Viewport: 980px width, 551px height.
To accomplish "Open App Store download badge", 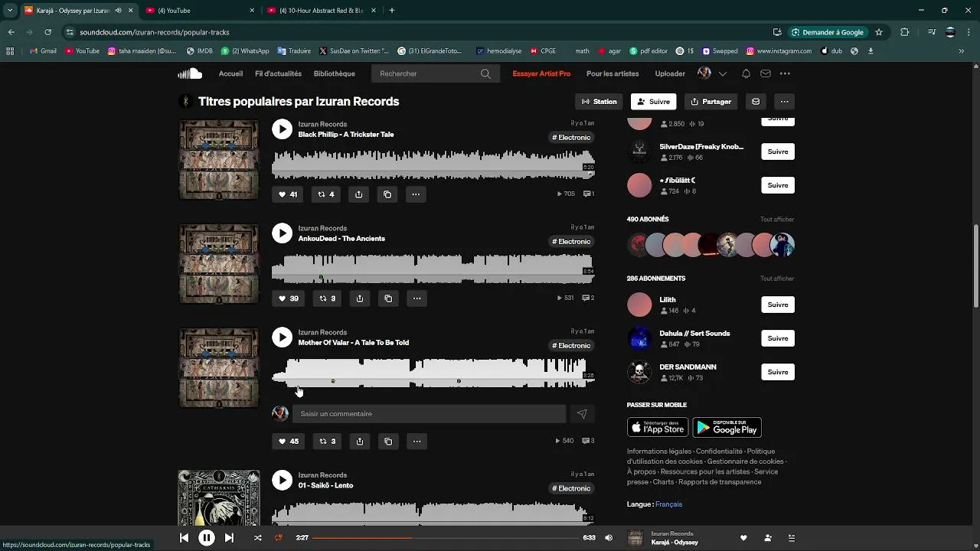I will [x=658, y=427].
